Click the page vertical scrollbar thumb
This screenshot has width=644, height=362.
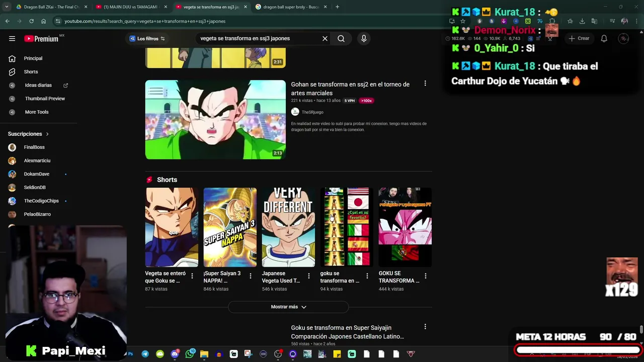[x=641, y=329]
